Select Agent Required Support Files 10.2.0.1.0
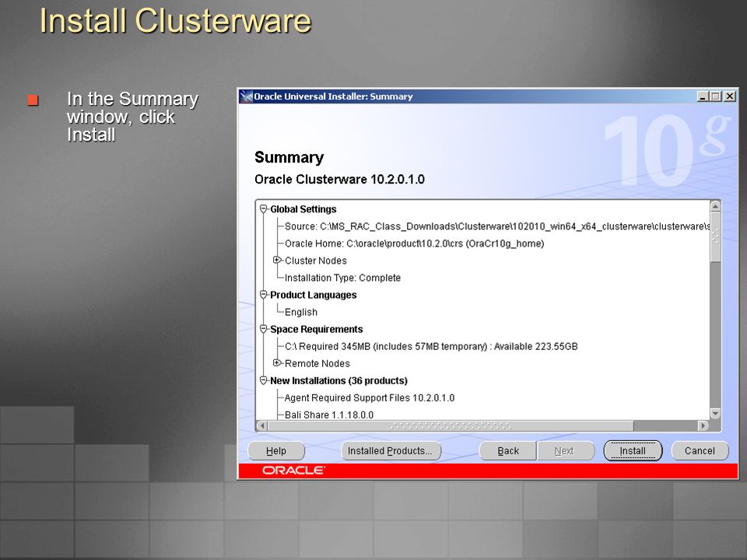The image size is (747, 560). [369, 397]
